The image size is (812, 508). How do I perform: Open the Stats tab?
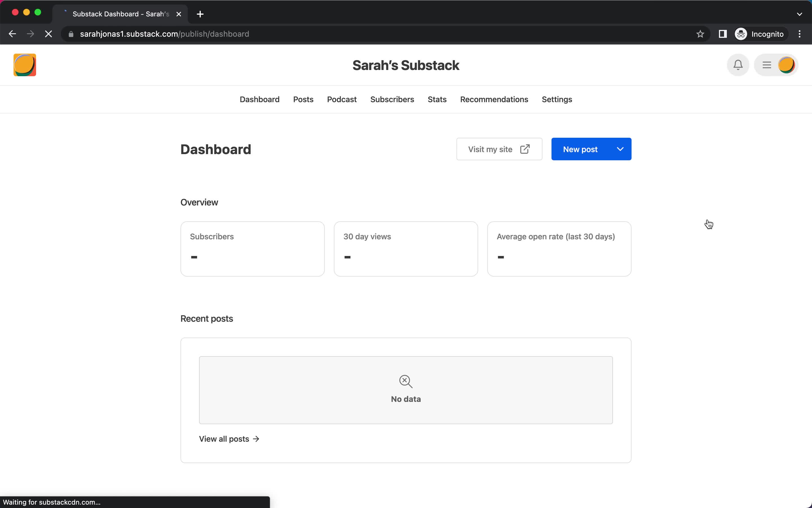(437, 99)
